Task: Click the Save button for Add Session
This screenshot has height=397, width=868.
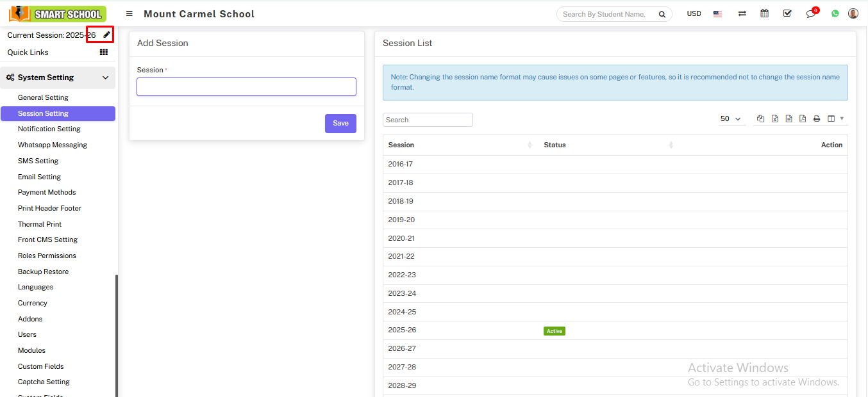Action: tap(340, 124)
